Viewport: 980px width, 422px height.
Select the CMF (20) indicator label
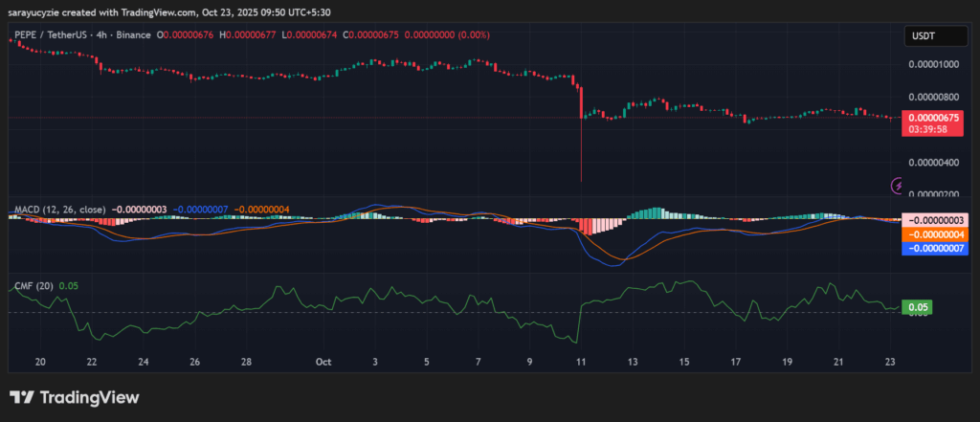[33, 285]
